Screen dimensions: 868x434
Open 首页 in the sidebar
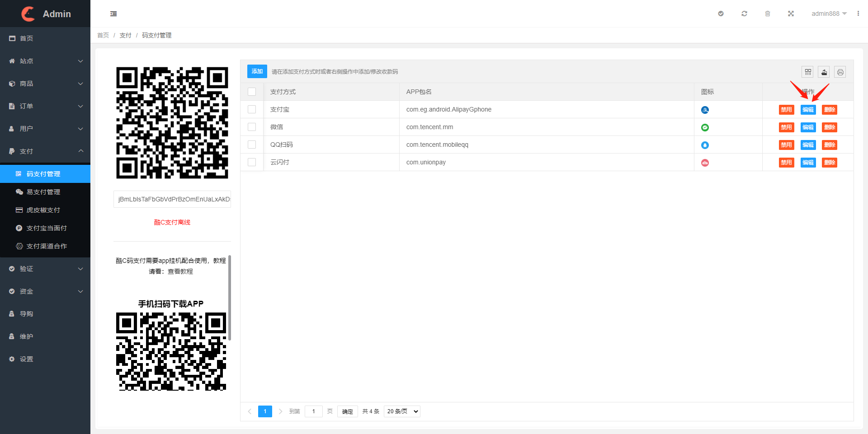[45, 38]
